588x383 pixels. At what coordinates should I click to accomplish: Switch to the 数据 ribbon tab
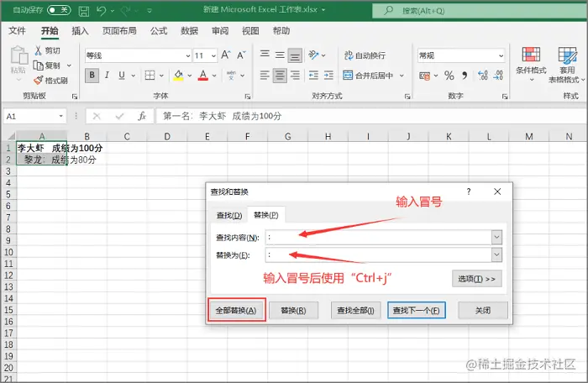point(189,31)
